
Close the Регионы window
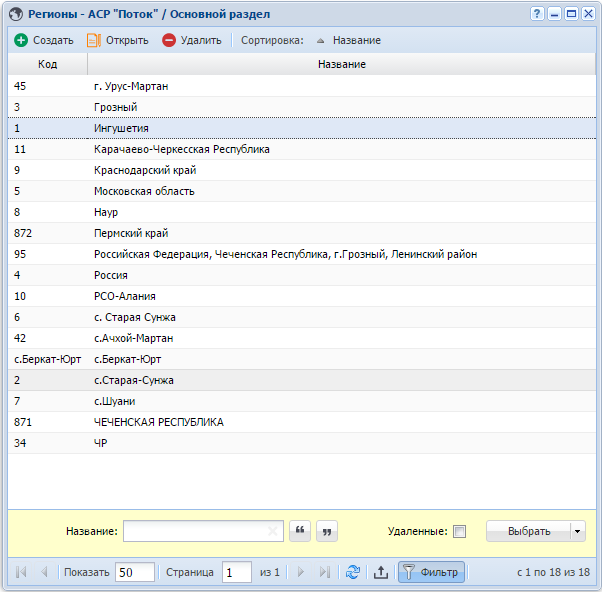pyautogui.click(x=588, y=14)
